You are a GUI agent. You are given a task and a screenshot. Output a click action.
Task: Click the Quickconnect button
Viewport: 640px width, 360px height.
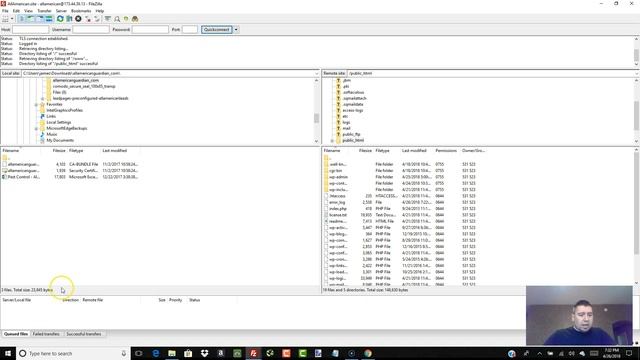click(217, 29)
